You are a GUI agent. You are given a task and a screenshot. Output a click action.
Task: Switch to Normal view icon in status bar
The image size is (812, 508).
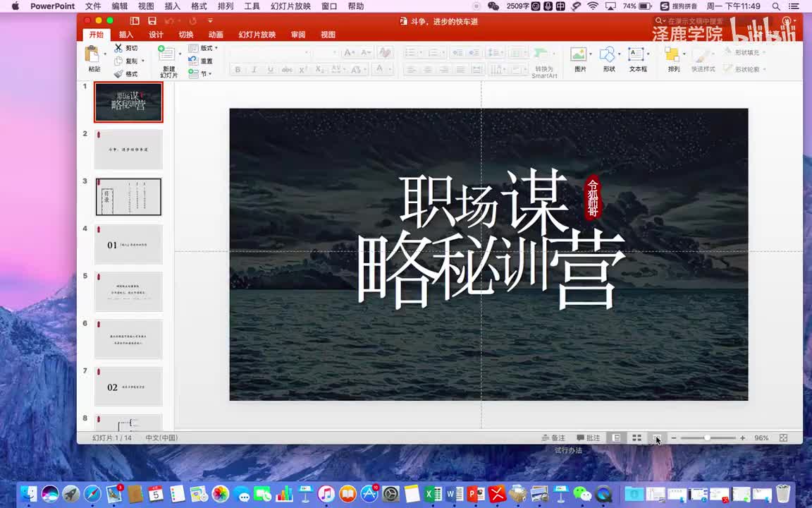tap(616, 438)
